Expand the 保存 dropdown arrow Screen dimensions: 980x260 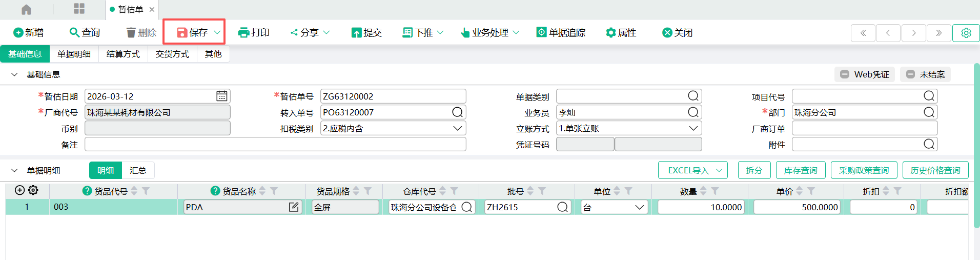(217, 32)
